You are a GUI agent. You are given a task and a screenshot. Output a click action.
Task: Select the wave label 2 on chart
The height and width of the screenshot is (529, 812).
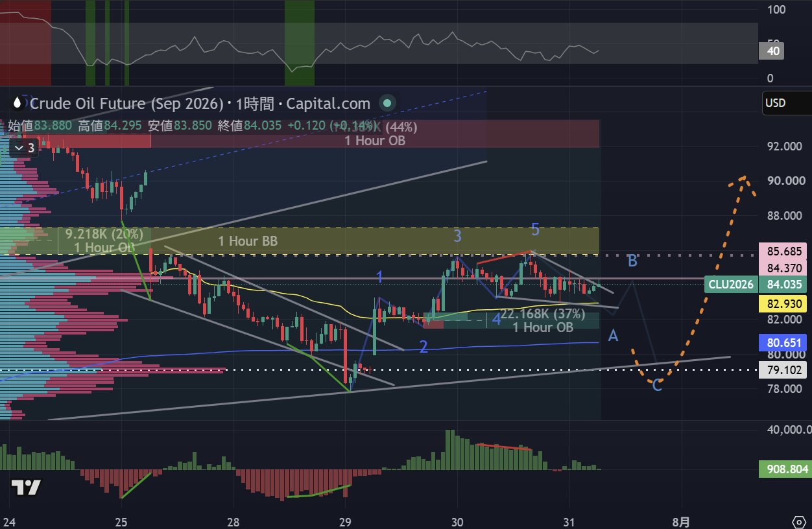coord(424,347)
